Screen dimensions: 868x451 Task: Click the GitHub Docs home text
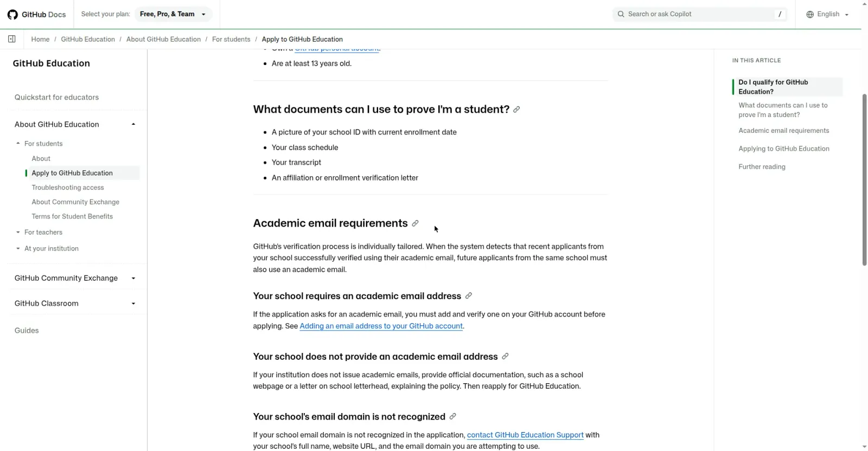point(43,15)
